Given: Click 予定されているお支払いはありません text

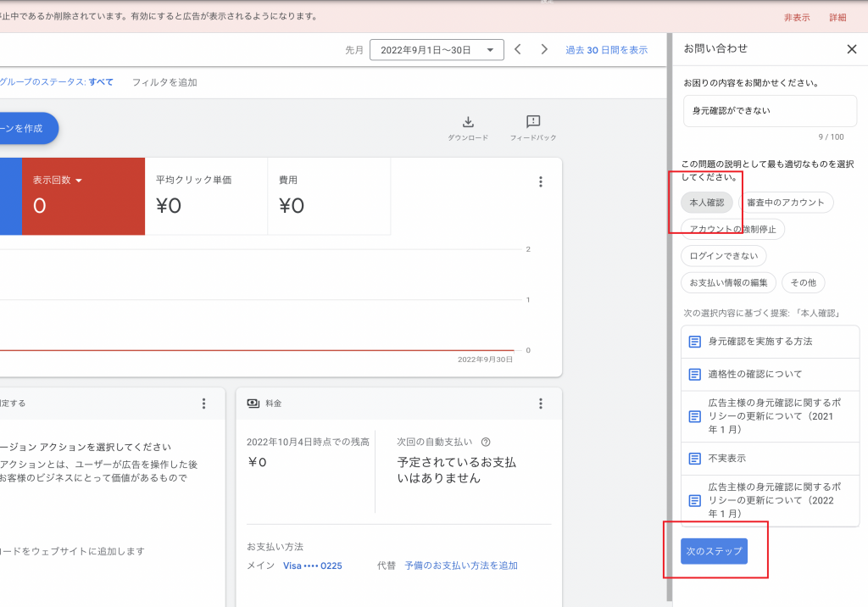Looking at the screenshot, I should [456, 470].
